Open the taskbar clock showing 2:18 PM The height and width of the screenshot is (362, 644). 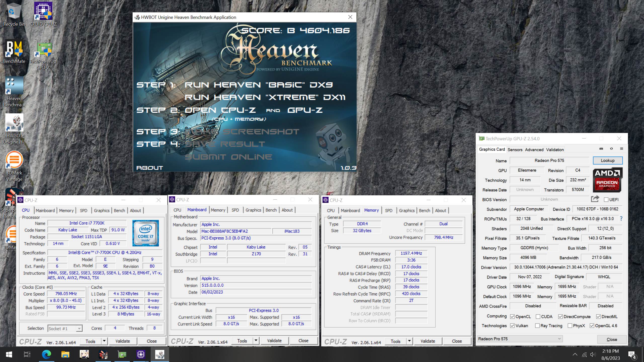click(x=611, y=354)
